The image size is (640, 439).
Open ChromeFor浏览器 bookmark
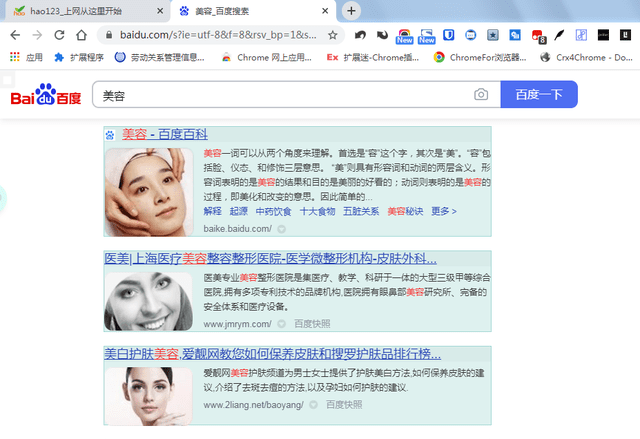click(x=480, y=58)
